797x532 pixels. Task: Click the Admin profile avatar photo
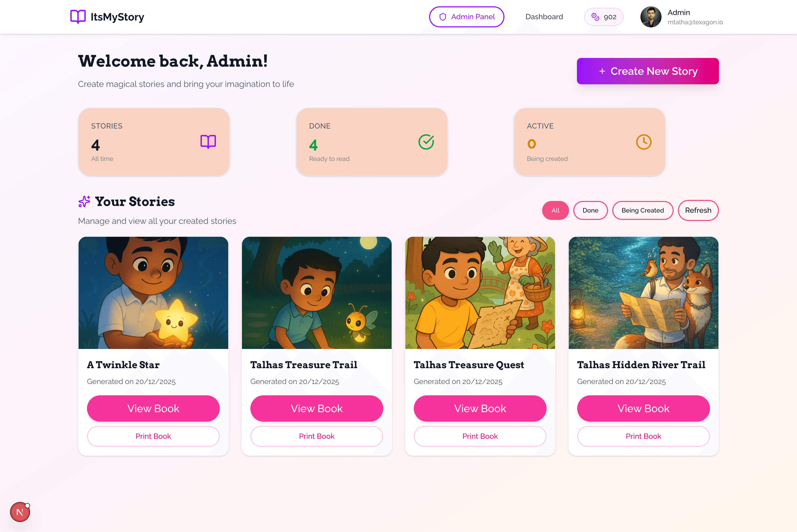pos(650,17)
